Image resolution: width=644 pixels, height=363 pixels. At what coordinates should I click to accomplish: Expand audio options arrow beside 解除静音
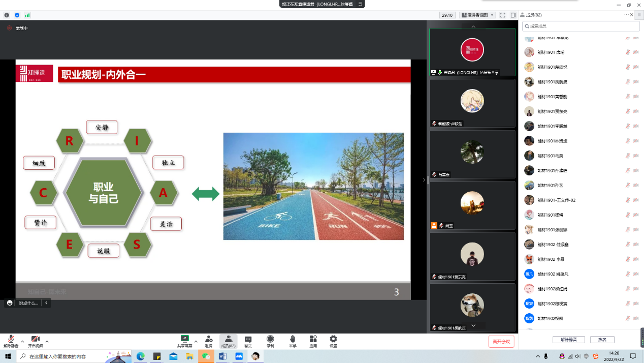pos(22,341)
